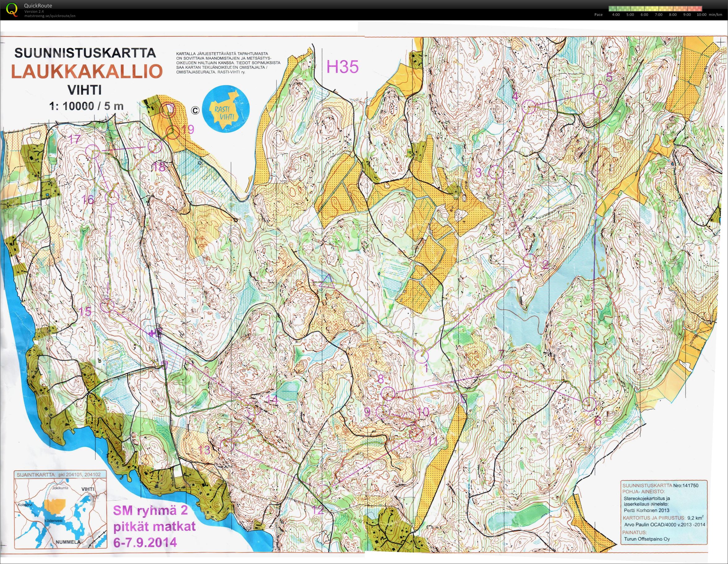Click control circle 15

pos(107,305)
